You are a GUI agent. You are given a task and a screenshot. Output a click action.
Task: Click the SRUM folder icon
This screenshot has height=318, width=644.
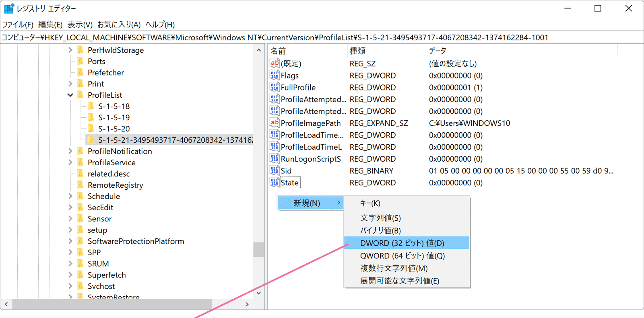(80, 264)
